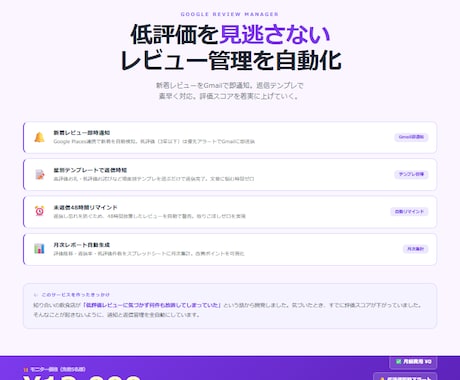This screenshot has width=460, height=380.
Task: Click the bar chart icon for monthly report
Action: 39,249
